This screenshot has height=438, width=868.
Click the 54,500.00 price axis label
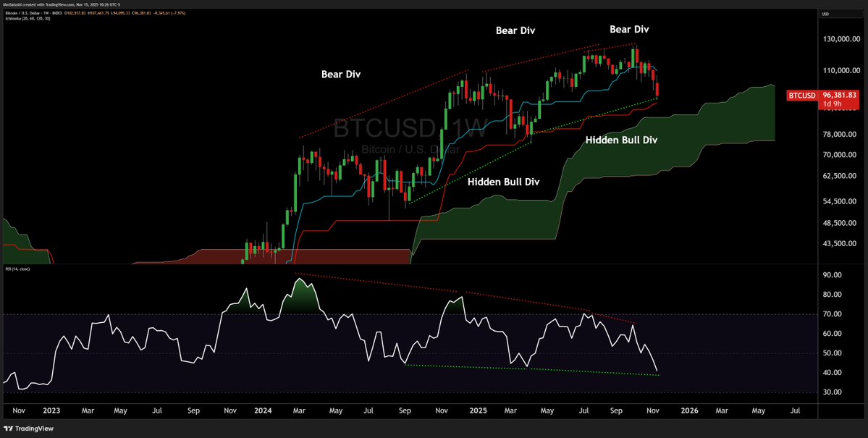(840, 202)
